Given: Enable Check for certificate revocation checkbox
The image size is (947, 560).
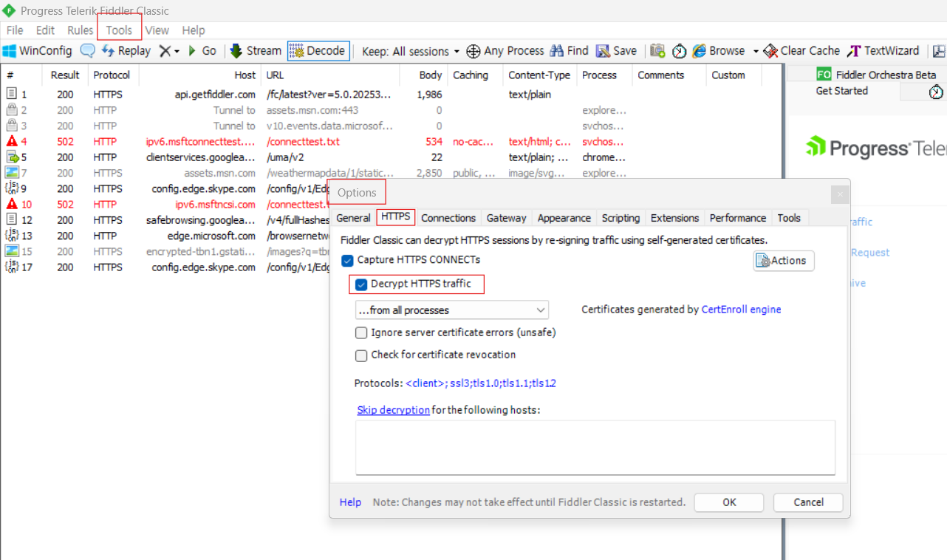Looking at the screenshot, I should [361, 355].
